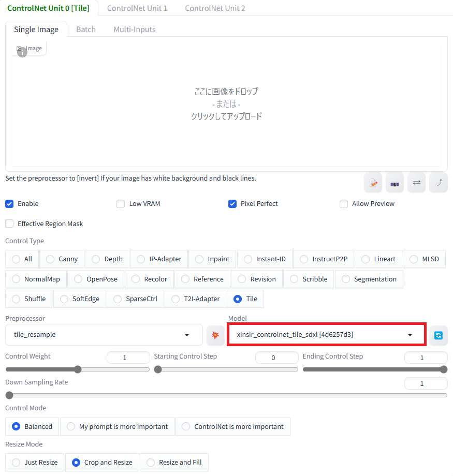Click the Down Sampling Rate number field

pos(426,383)
